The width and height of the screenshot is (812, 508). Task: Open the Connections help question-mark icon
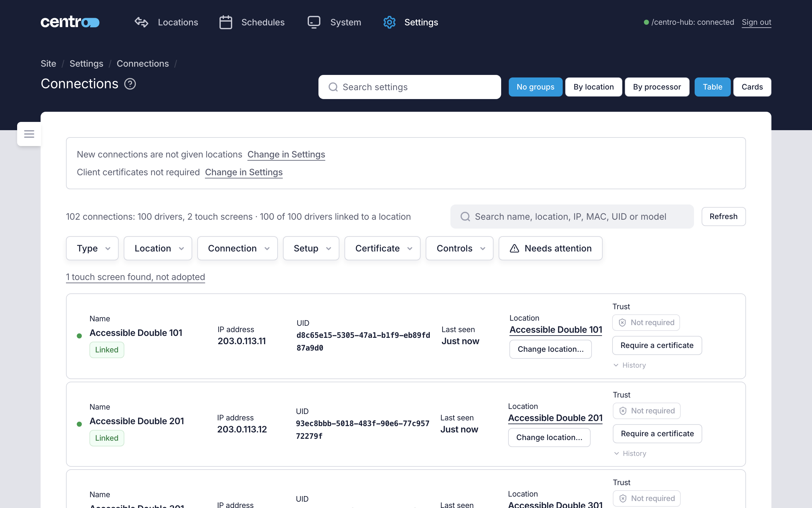tap(130, 84)
